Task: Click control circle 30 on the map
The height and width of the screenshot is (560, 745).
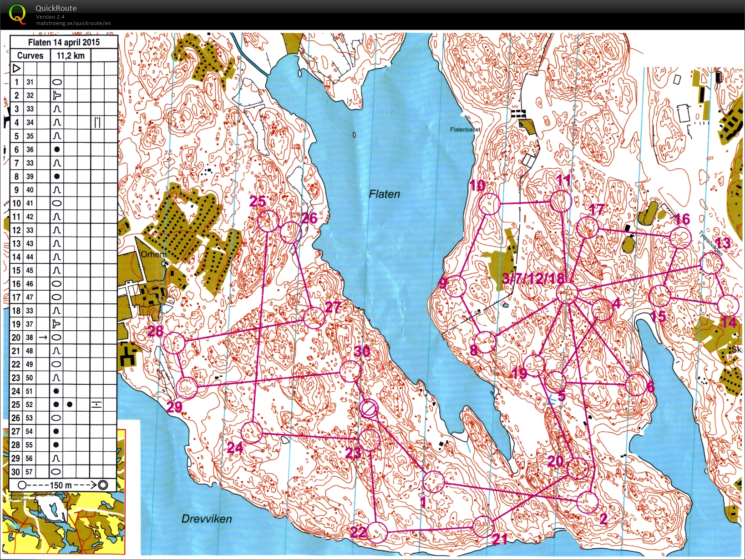Action: click(x=350, y=371)
